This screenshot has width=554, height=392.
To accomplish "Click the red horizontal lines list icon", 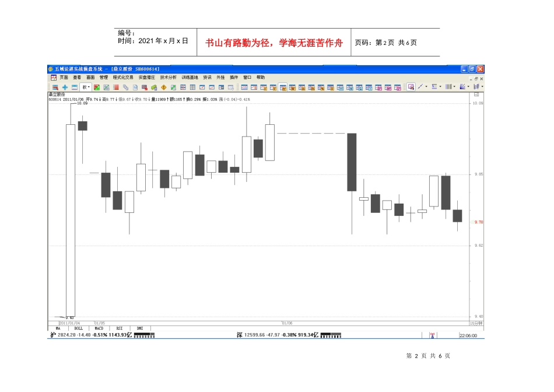I will pos(116,87).
